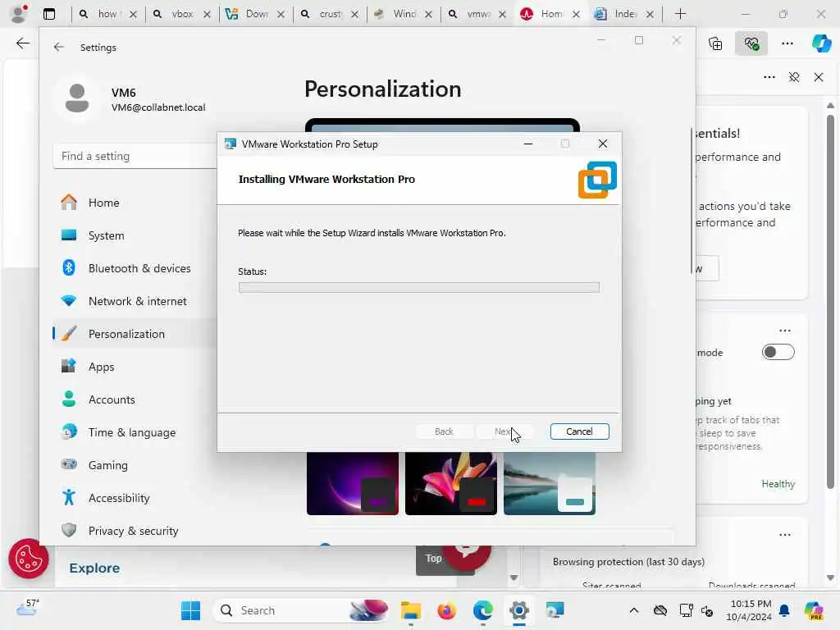Click the Edge browser back arrow
This screenshot has height=630, width=840.
(x=22, y=43)
